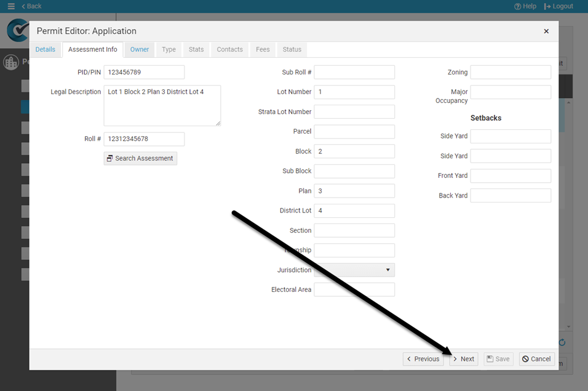Cancel the permit application
The width and height of the screenshot is (588, 391).
(536, 359)
